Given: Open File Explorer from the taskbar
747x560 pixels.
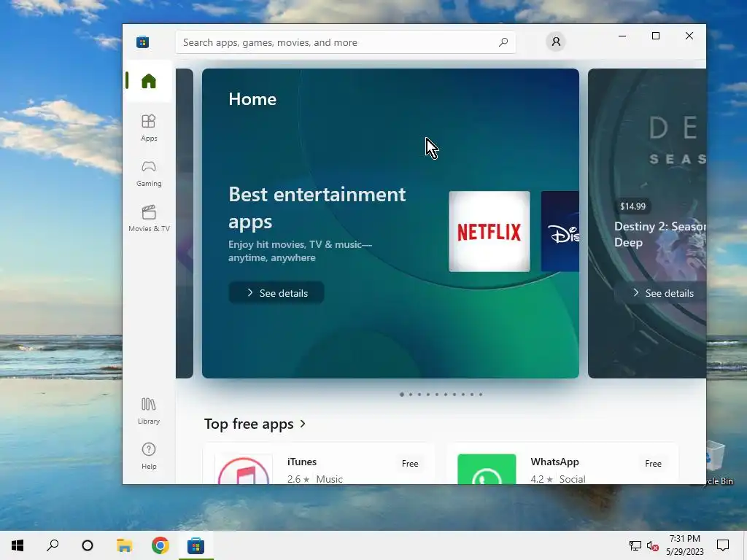Looking at the screenshot, I should (x=124, y=545).
